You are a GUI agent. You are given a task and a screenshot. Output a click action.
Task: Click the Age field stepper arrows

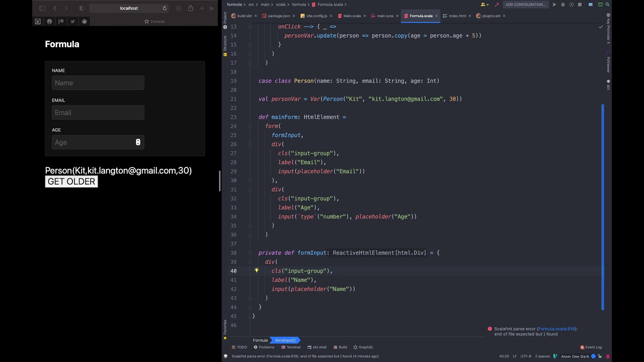coord(138,142)
